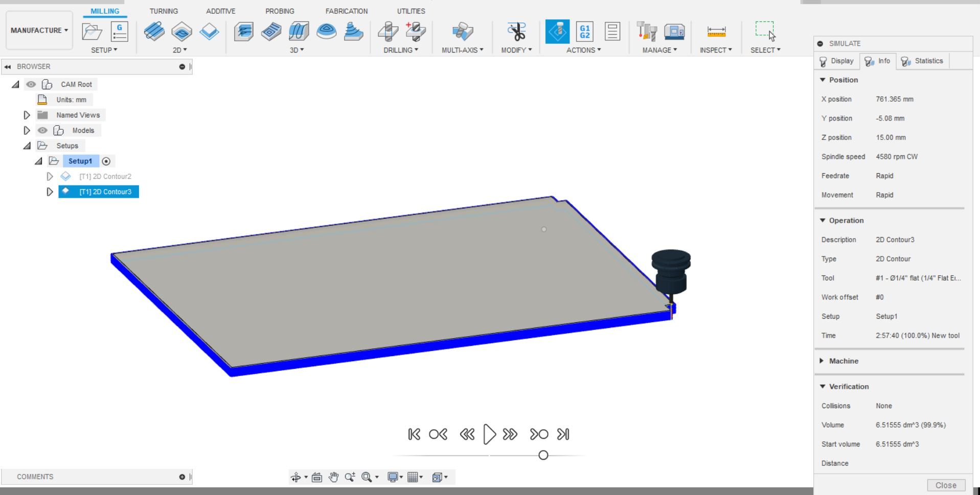Select the Drill tool icon
This screenshot has height=495, width=980.
point(388,32)
